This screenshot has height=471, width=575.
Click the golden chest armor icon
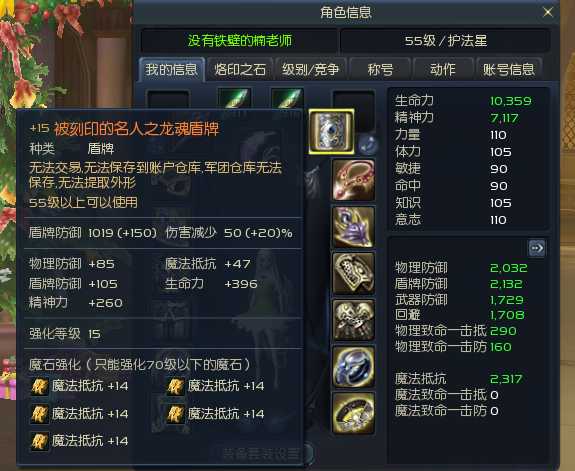pos(353,273)
